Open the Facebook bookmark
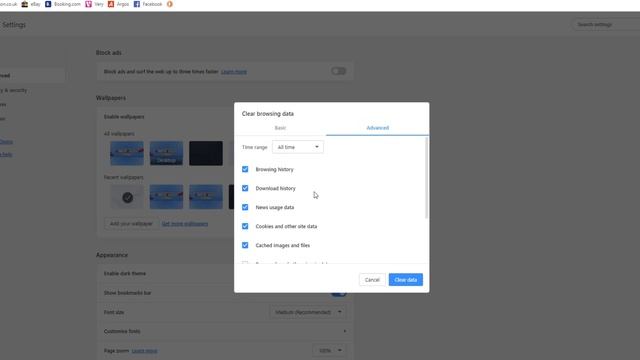The width and height of the screenshot is (640, 360). point(148,4)
